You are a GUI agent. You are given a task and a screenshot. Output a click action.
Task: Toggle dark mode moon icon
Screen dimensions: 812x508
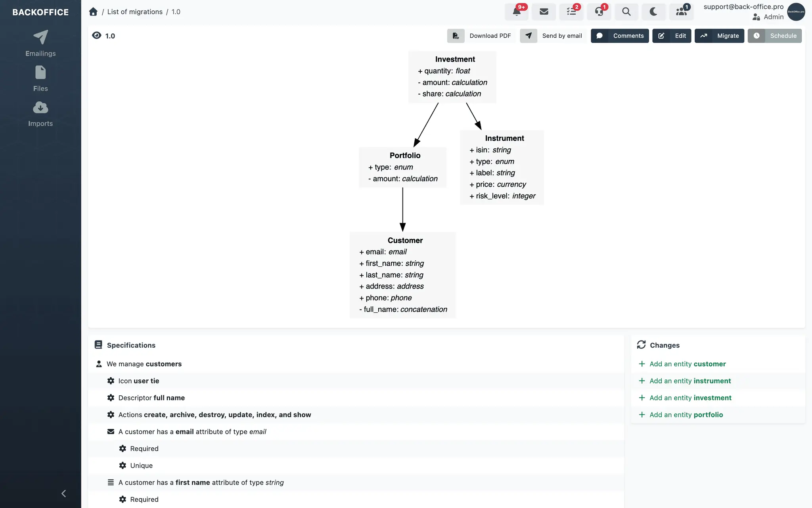654,12
